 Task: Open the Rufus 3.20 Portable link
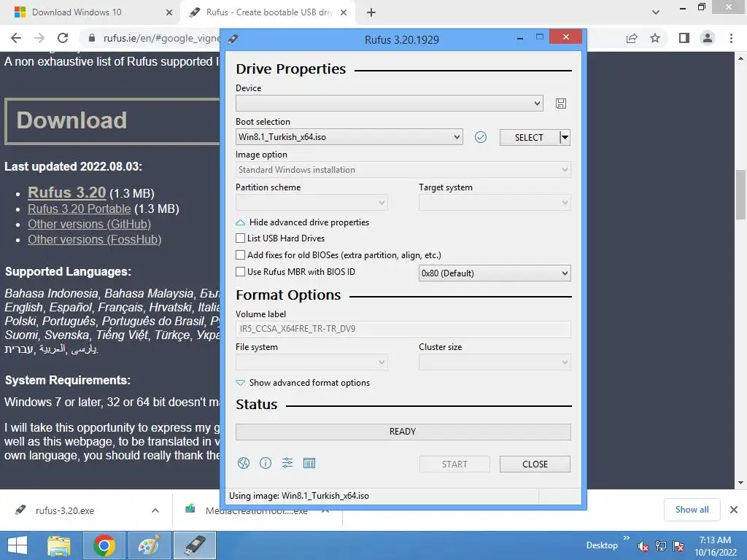point(79,209)
